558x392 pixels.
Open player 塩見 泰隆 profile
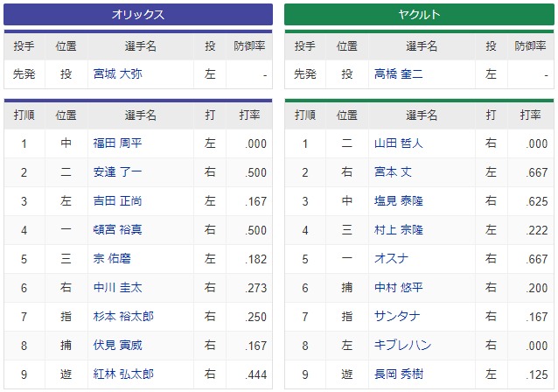[398, 201]
